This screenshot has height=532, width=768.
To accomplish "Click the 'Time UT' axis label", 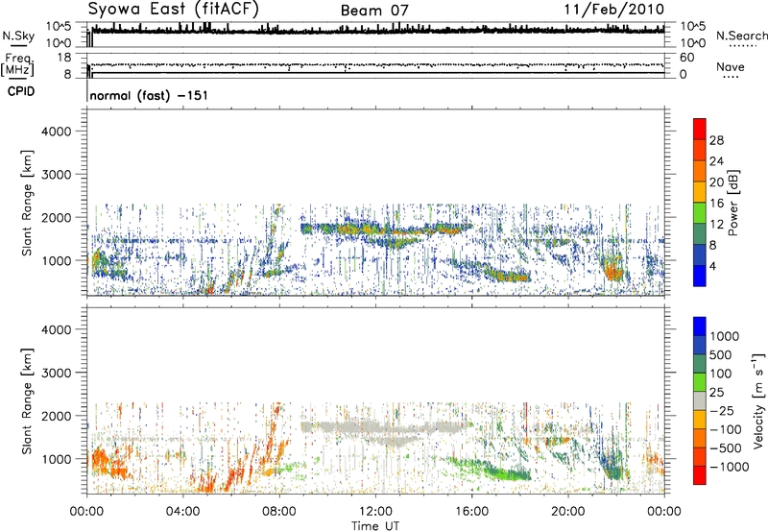I will (375, 526).
